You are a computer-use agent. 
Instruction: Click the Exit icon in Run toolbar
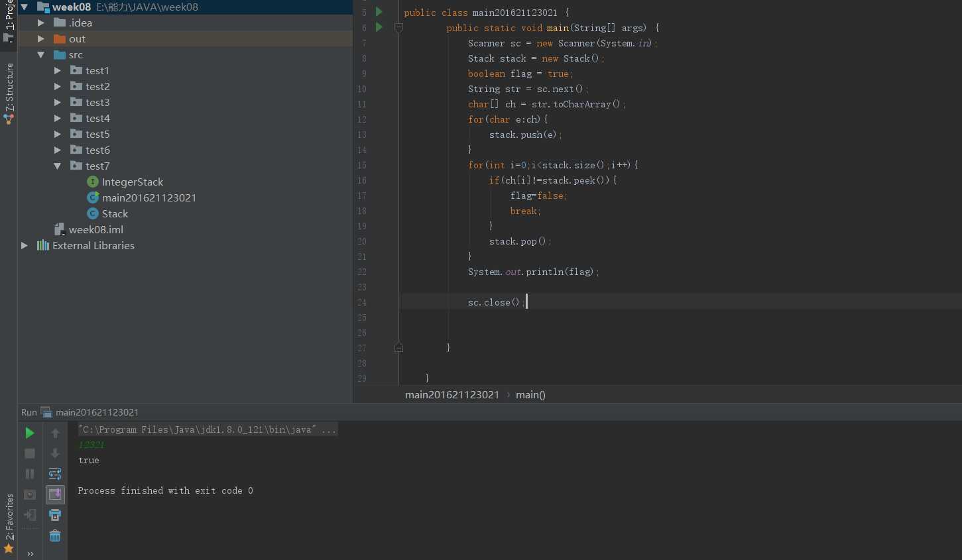click(30, 515)
